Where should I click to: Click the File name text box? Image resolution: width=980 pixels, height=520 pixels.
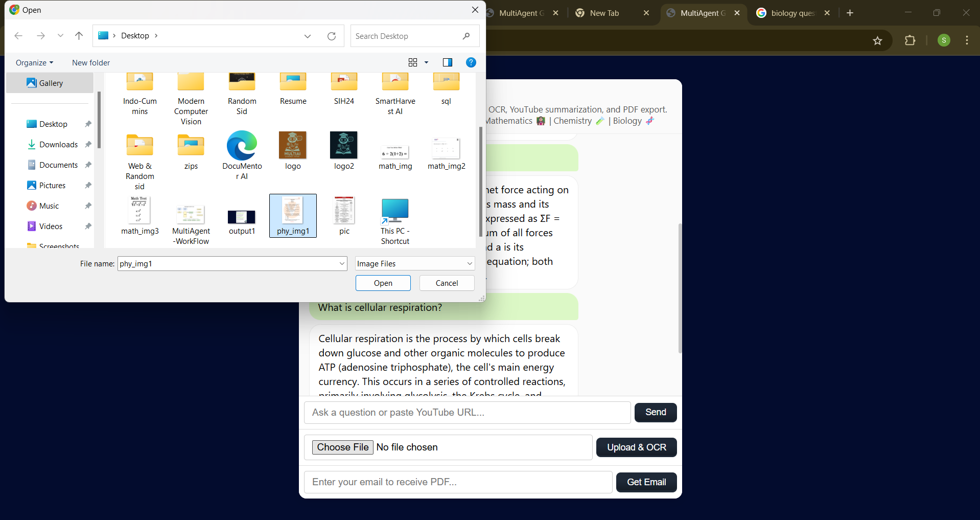tap(227, 264)
